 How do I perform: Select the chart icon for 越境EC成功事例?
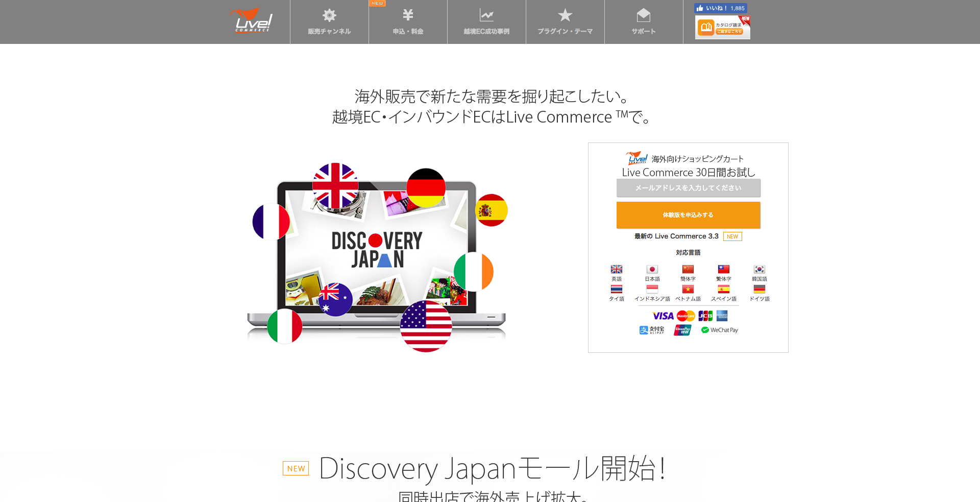pyautogui.click(x=486, y=15)
